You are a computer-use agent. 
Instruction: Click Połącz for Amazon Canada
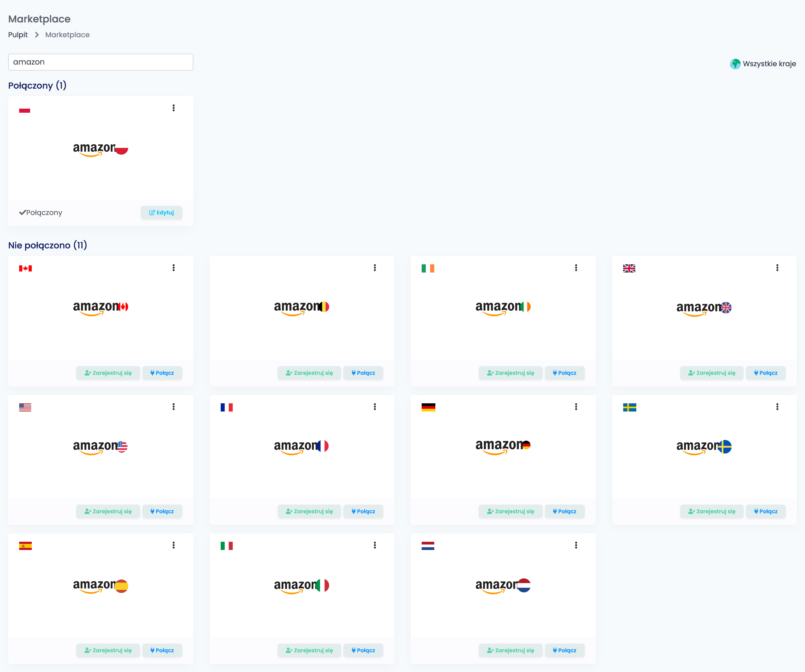coord(162,373)
